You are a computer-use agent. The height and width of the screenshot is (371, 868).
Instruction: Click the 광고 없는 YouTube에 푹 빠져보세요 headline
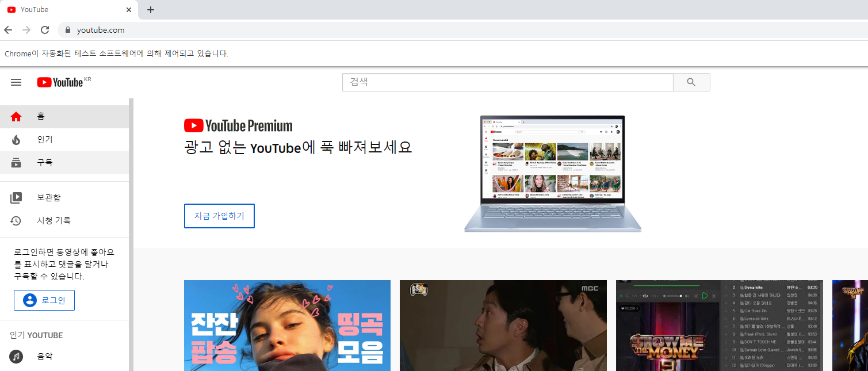pyautogui.click(x=298, y=147)
